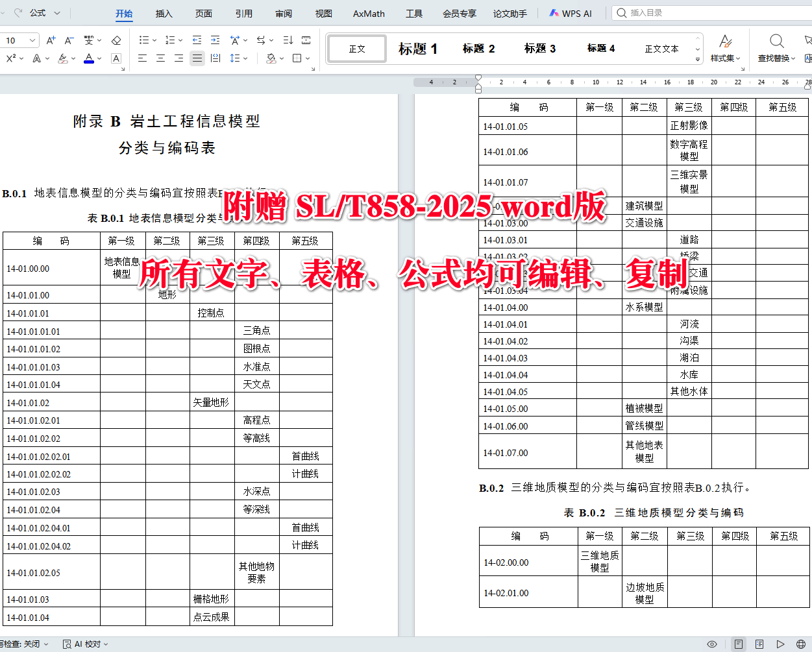Apply the blue font color
The height and width of the screenshot is (652, 812).
pyautogui.click(x=89, y=58)
